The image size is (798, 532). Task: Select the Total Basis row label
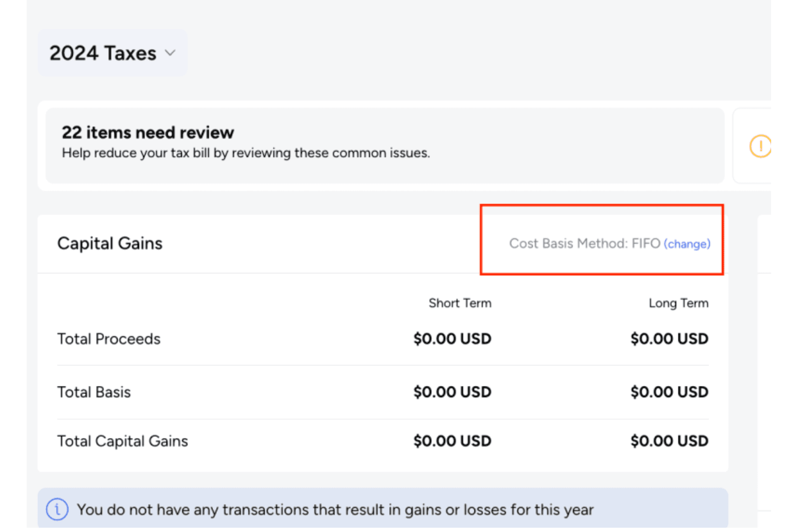94,392
